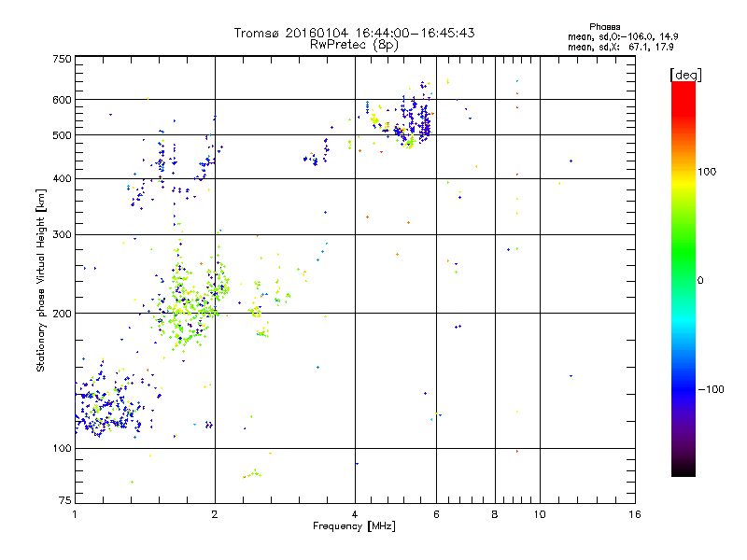Click the x-axis tick label '10'

540,514
